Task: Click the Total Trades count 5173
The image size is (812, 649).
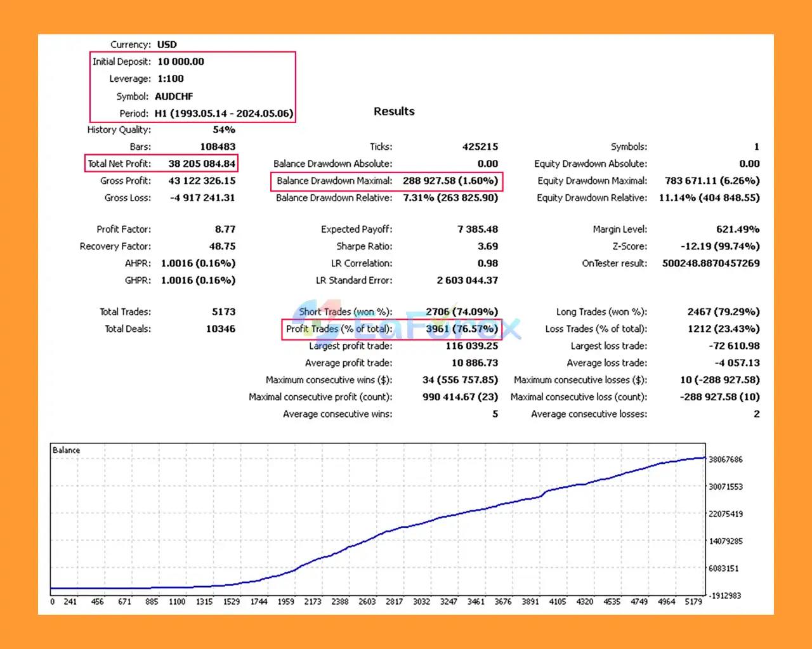Action: click(223, 311)
